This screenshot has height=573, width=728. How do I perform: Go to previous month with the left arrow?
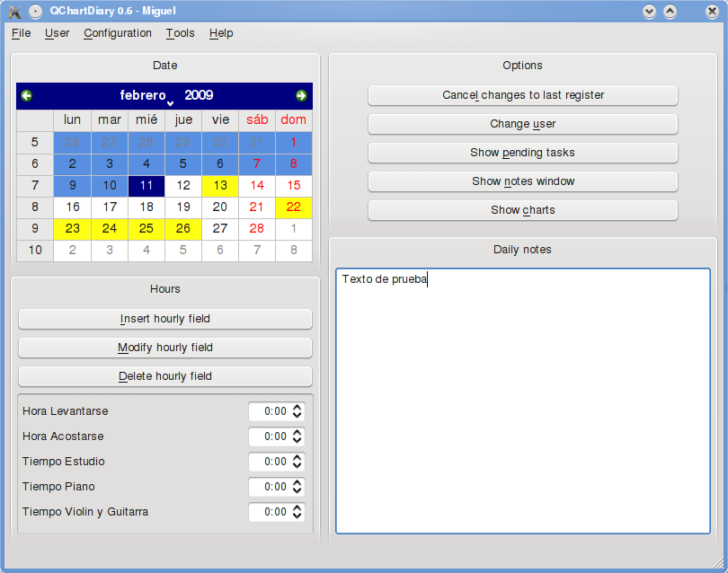26,95
